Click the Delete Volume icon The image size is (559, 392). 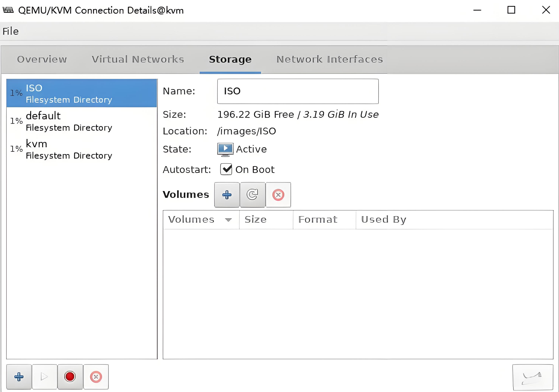tap(278, 194)
